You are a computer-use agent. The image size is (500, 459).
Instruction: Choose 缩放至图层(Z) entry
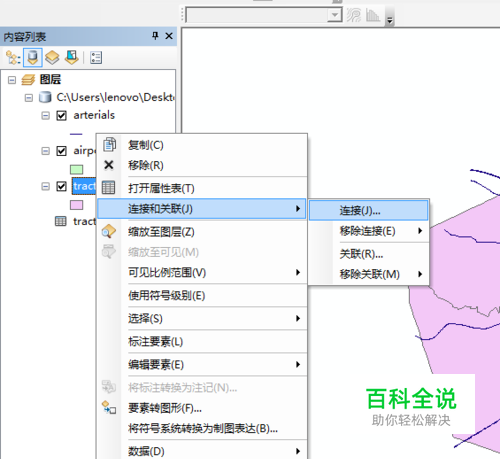pyautogui.click(x=202, y=232)
